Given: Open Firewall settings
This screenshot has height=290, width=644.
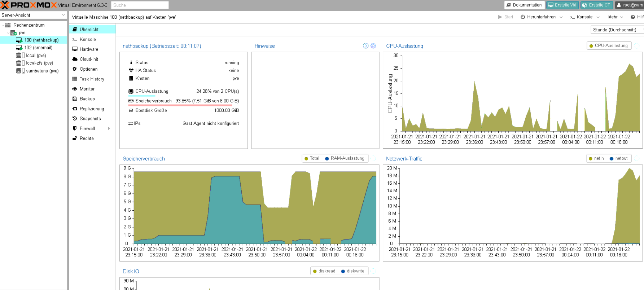Looking at the screenshot, I should click(x=92, y=128).
